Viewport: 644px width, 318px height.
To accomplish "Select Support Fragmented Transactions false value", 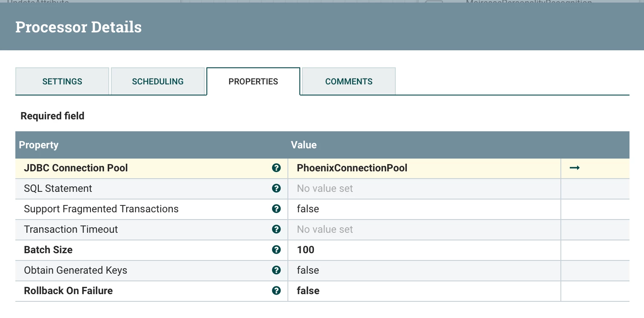I will pos(424,209).
